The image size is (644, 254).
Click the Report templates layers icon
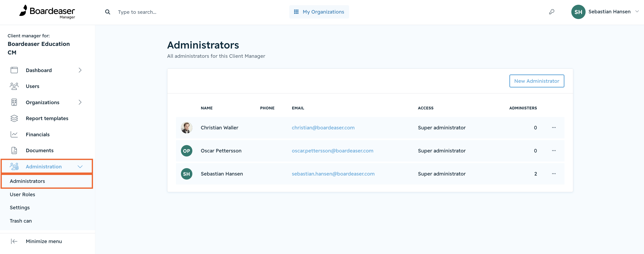[14, 118]
